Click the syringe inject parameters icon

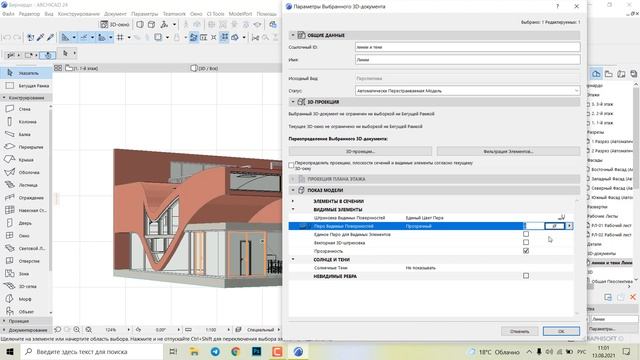(x=50, y=38)
